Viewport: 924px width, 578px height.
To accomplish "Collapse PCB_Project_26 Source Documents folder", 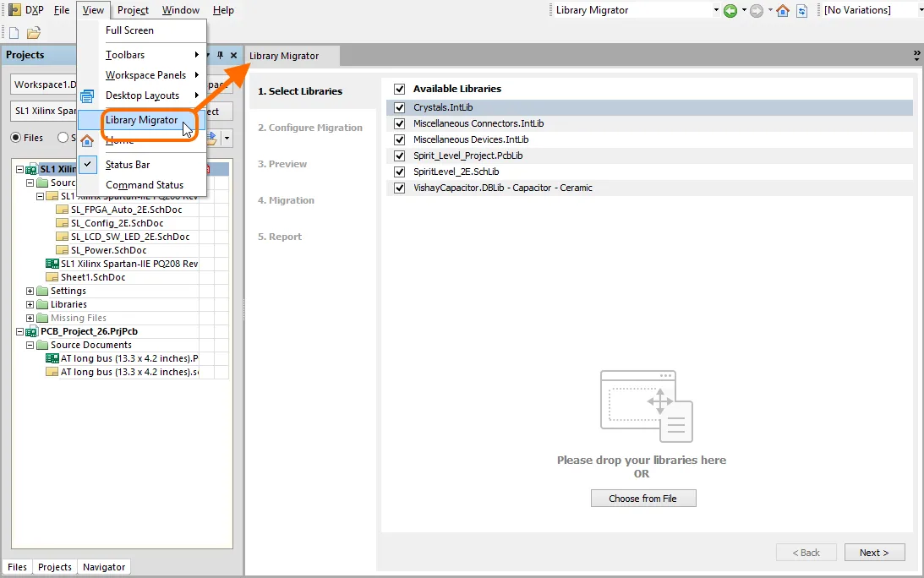I will (x=30, y=346).
